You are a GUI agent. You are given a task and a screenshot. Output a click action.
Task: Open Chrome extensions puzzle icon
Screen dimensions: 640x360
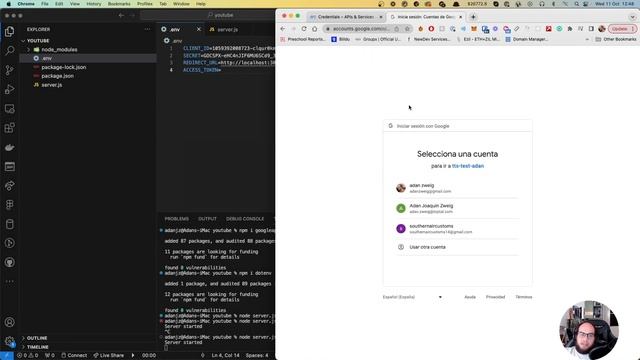click(570, 29)
